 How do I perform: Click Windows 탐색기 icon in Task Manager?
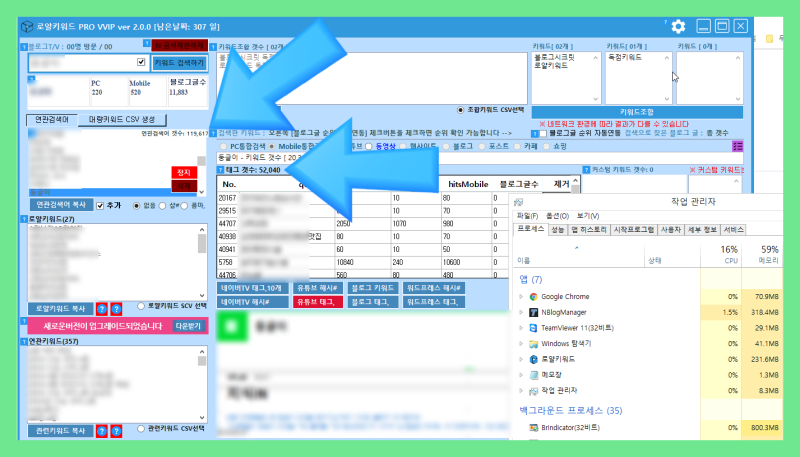pyautogui.click(x=533, y=344)
